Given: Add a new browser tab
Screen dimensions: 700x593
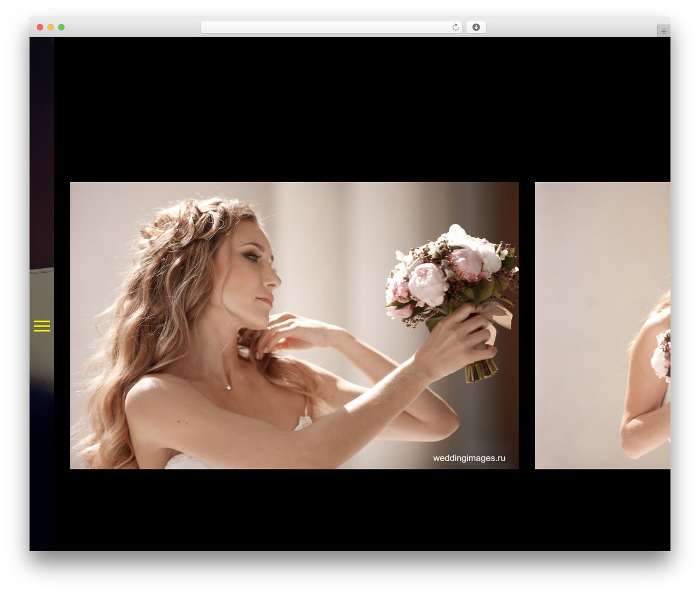Looking at the screenshot, I should pos(663,31).
